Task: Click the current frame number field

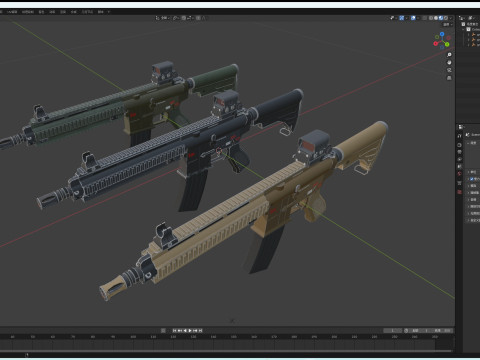Action: click(393, 330)
